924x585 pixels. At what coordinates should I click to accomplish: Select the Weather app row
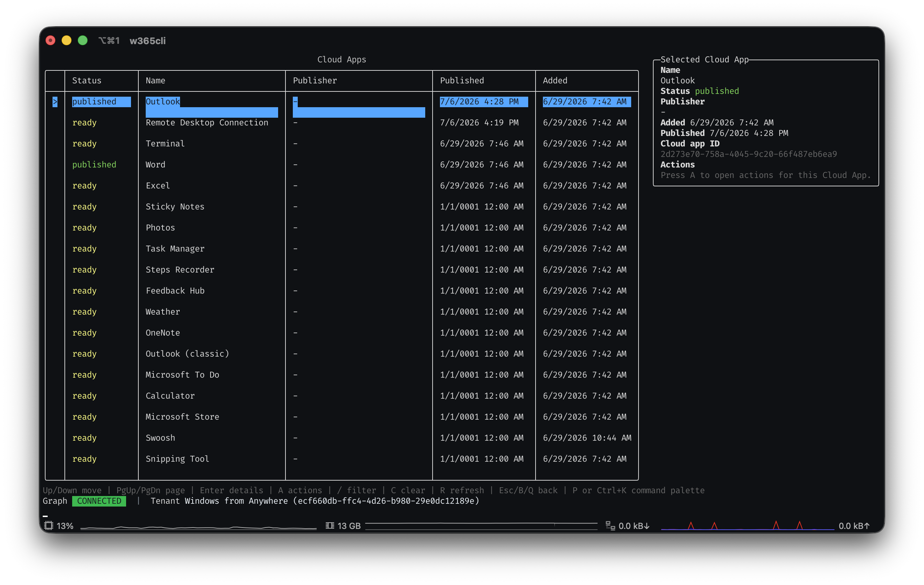tap(342, 312)
